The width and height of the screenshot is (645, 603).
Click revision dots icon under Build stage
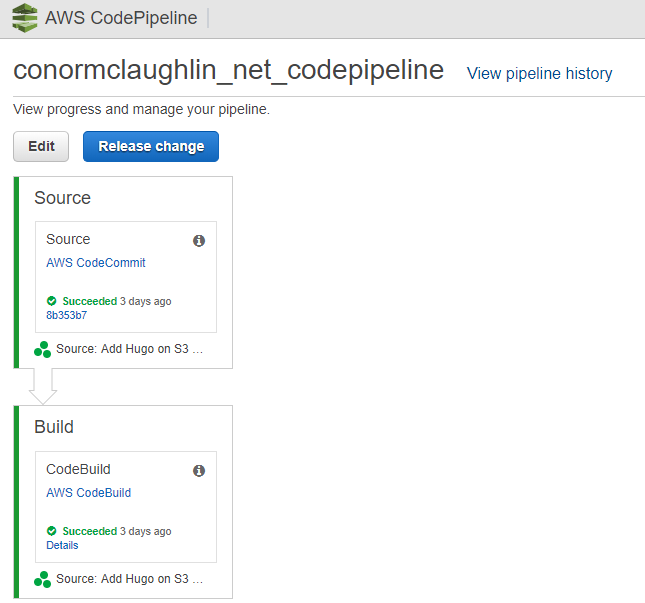42,580
